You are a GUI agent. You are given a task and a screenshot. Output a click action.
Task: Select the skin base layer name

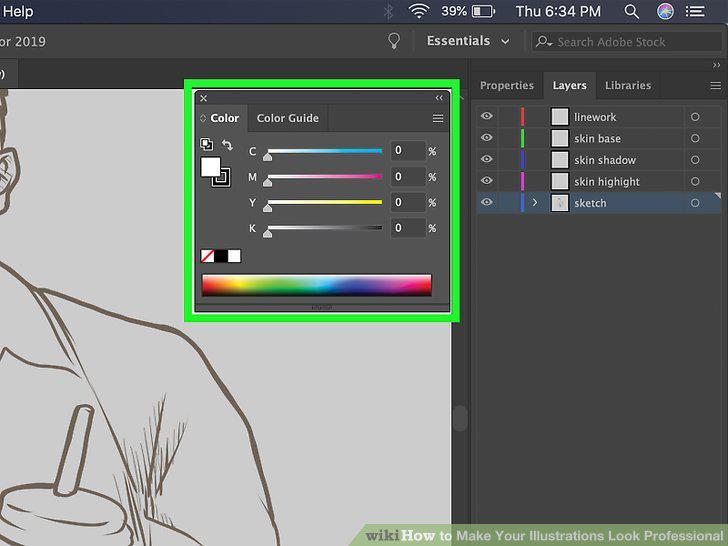tap(597, 139)
